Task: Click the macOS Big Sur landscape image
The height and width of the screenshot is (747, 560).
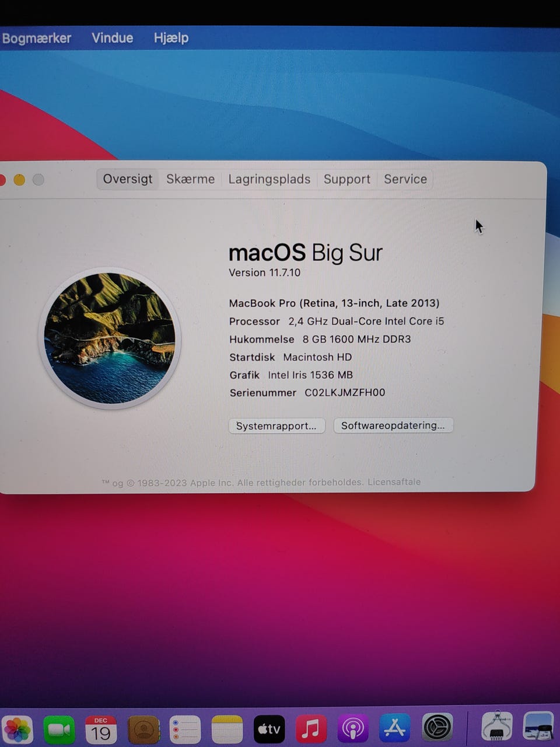Action: 110,338
